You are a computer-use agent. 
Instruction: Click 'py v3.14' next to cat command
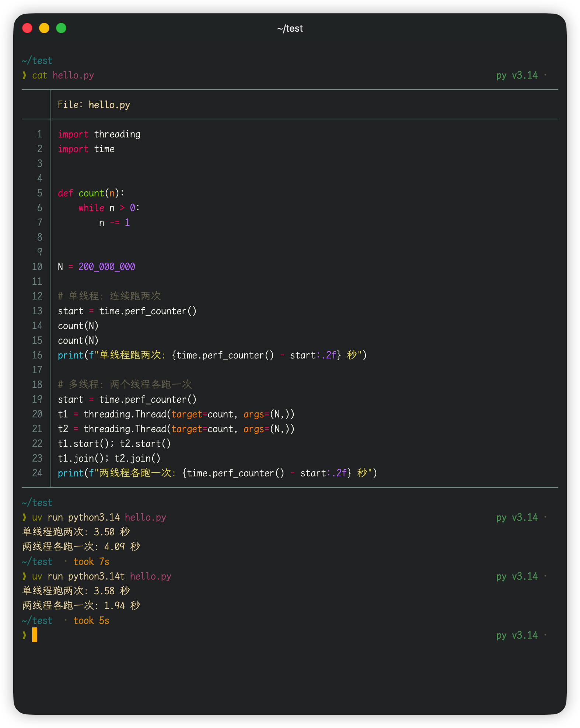[517, 75]
